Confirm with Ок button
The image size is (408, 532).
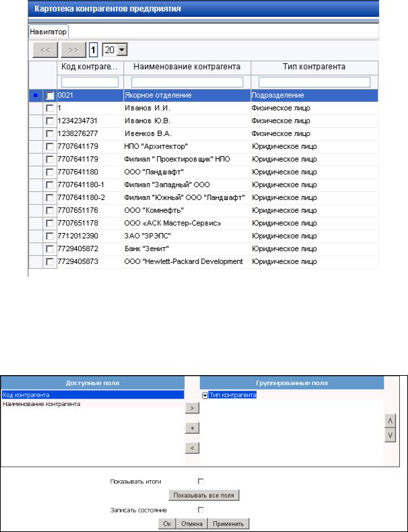[x=167, y=523]
